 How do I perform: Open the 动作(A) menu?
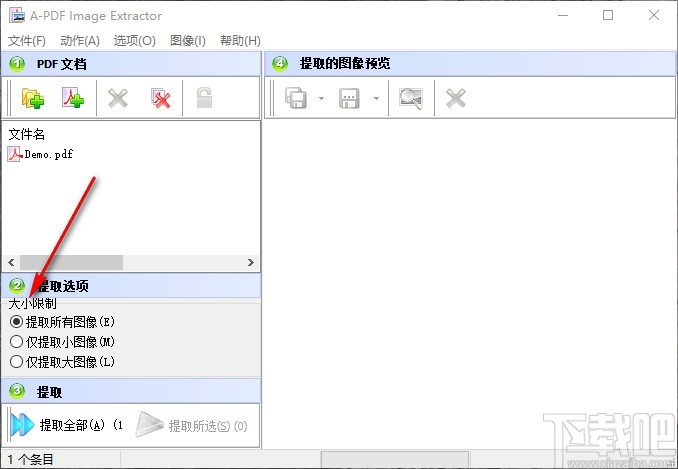pyautogui.click(x=80, y=41)
